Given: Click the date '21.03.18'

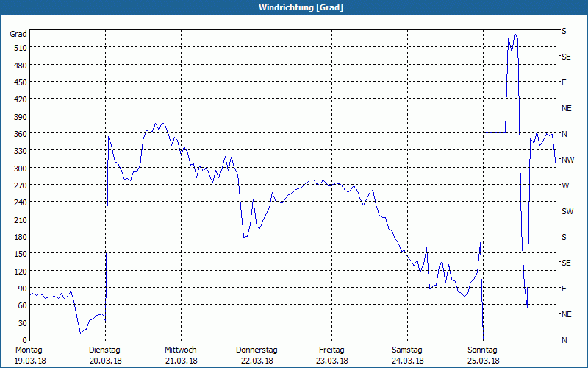Looking at the screenshot, I should [x=181, y=361].
